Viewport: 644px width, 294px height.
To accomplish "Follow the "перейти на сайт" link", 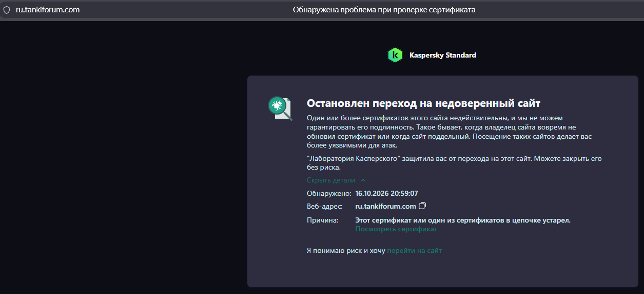I will tap(414, 251).
